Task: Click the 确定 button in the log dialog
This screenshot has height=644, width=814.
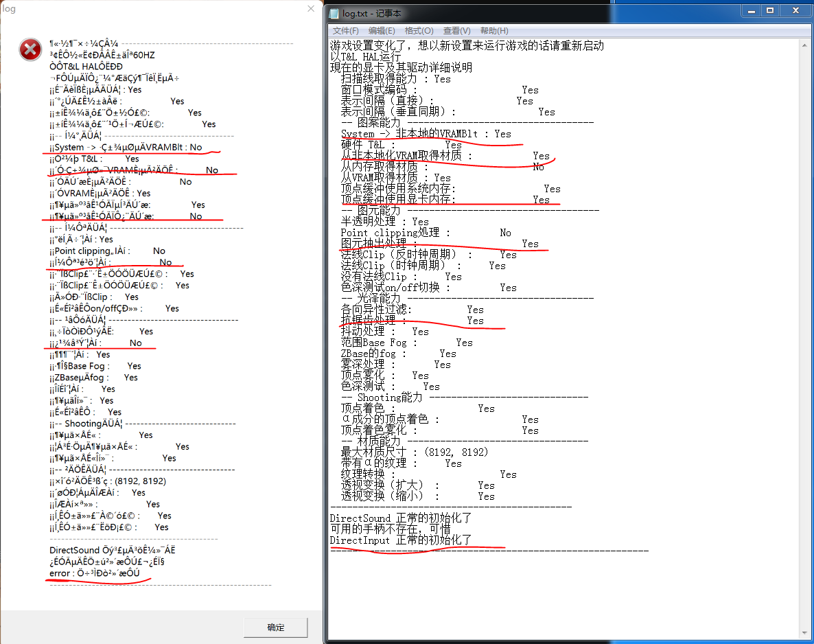Action: click(x=275, y=628)
